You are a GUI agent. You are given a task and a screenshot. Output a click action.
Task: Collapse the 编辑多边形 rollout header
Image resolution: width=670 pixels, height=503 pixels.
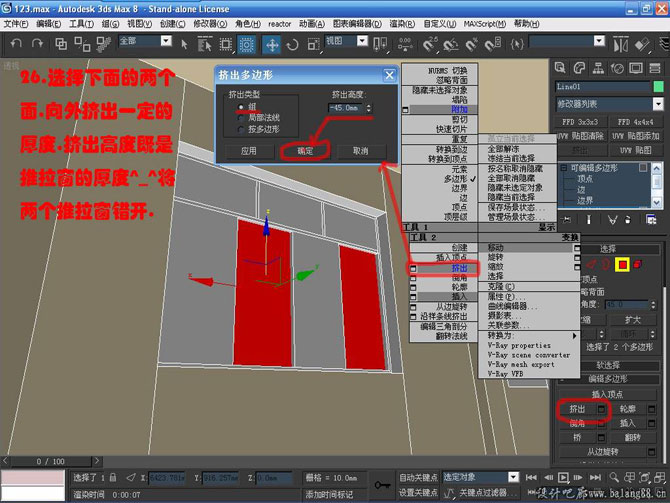608,379
